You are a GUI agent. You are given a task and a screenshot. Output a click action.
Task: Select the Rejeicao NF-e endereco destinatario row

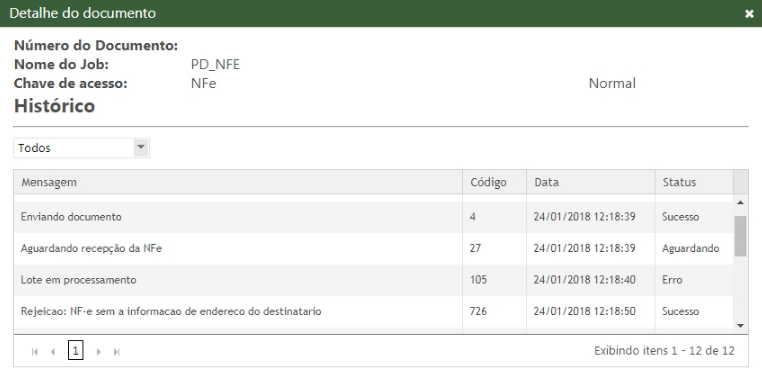point(373,311)
